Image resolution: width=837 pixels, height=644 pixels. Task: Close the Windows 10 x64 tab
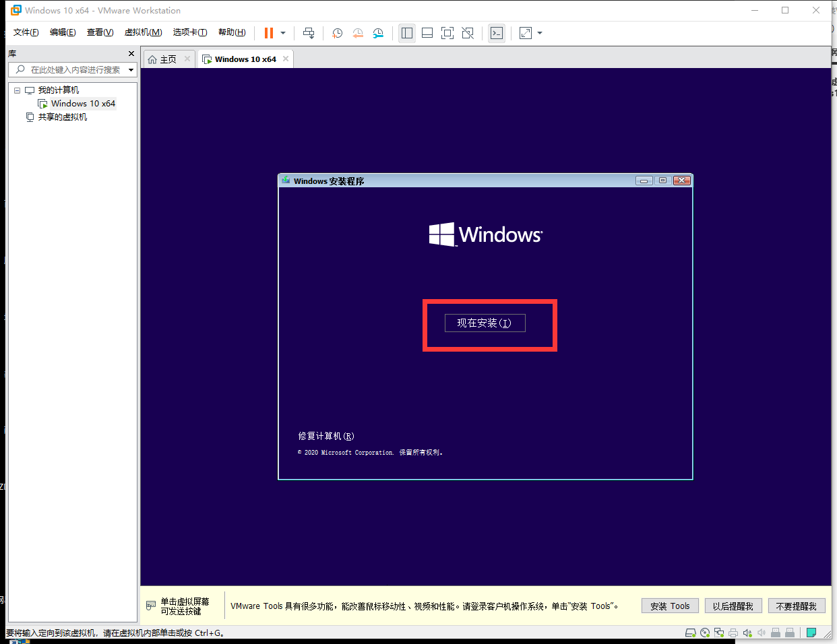286,59
